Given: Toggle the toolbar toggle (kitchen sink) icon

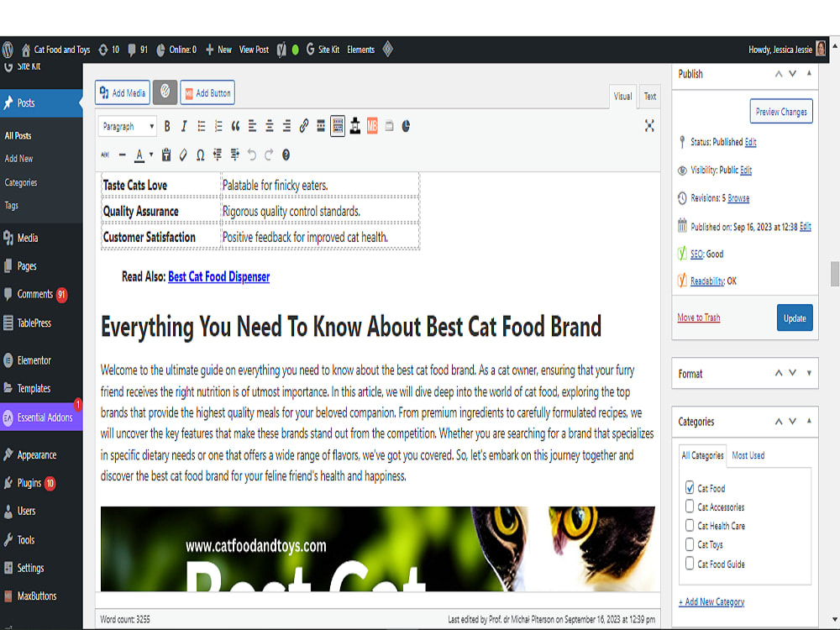Looking at the screenshot, I should pyautogui.click(x=338, y=127).
